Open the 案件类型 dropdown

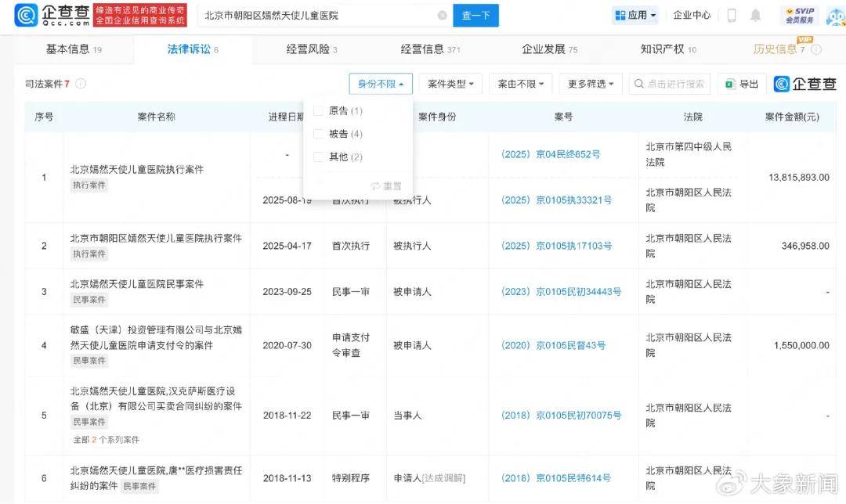coord(450,83)
